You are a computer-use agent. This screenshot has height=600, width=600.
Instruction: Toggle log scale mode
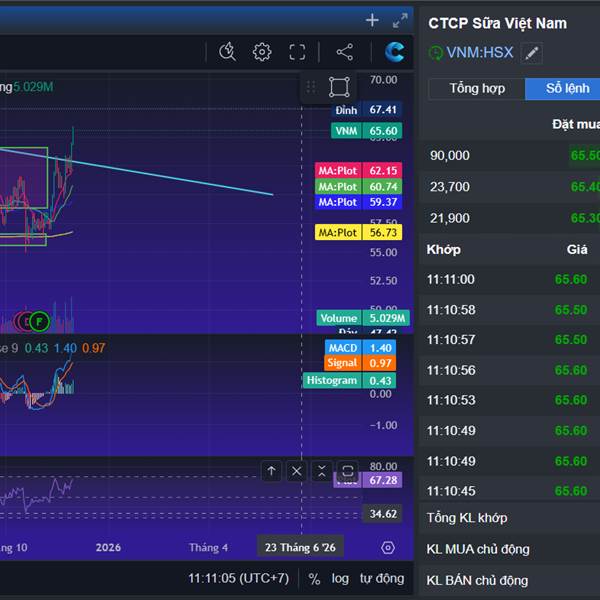point(340,578)
